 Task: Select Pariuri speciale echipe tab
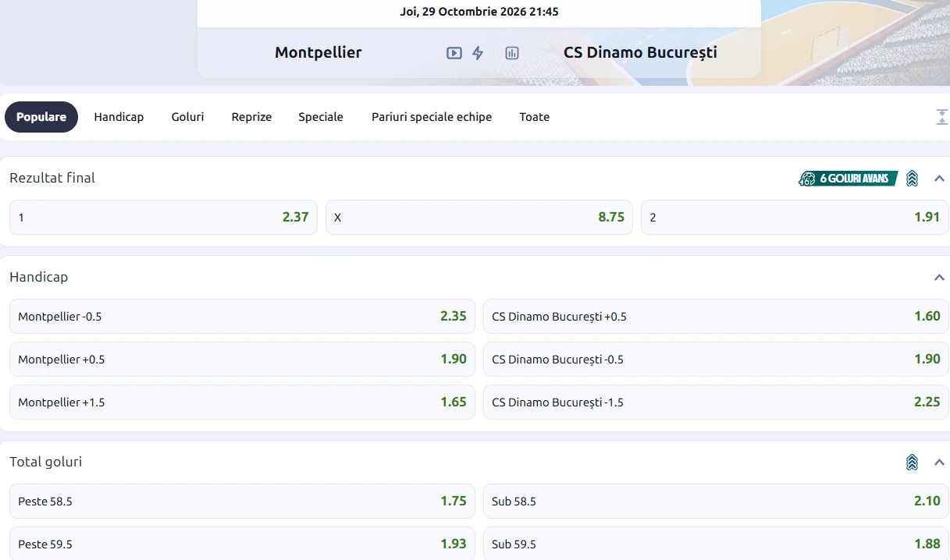pyautogui.click(x=432, y=117)
